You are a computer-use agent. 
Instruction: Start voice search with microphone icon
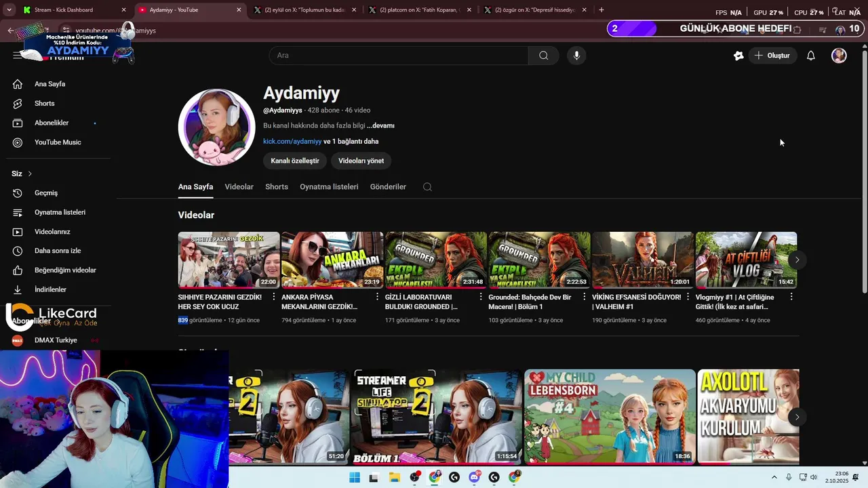576,56
